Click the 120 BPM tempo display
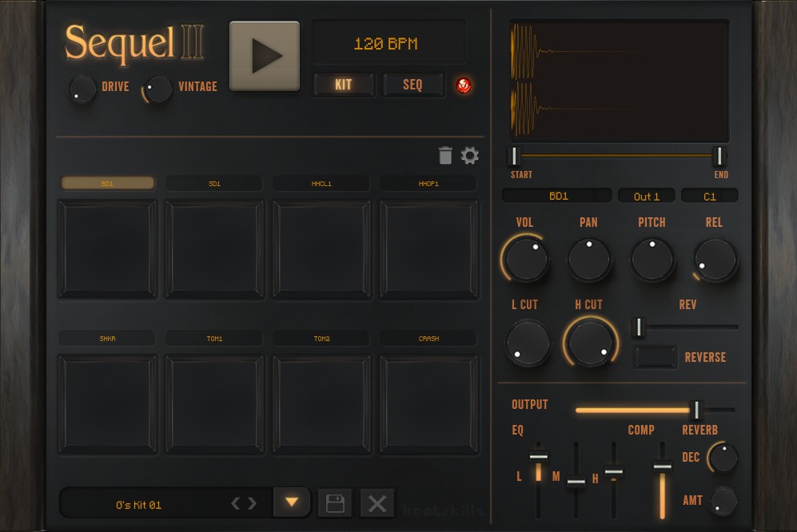Viewport: 797px width, 532px height. 388,43
